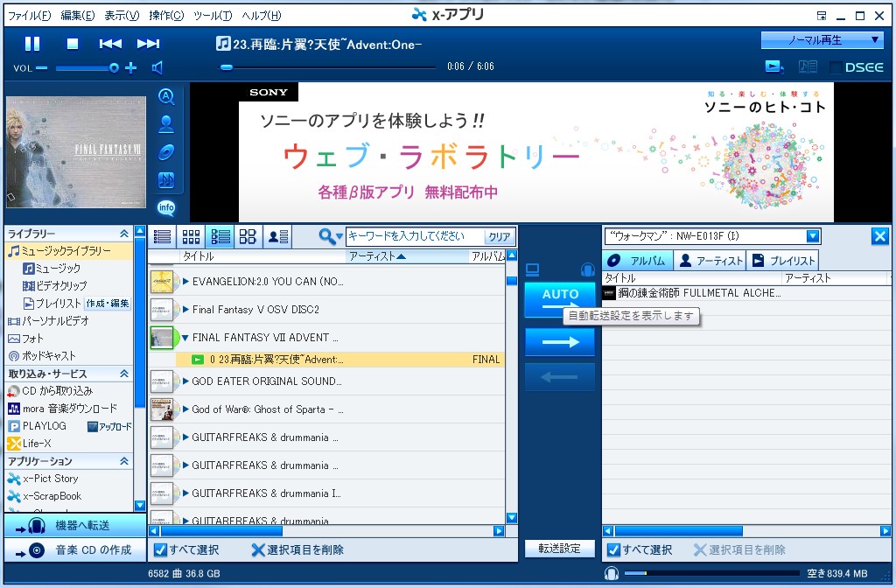
Task: Switch to four-tile view icon
Action: (x=248, y=236)
